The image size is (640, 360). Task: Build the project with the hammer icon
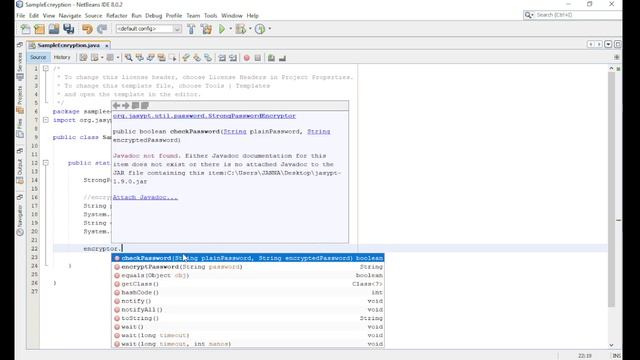[191, 29]
